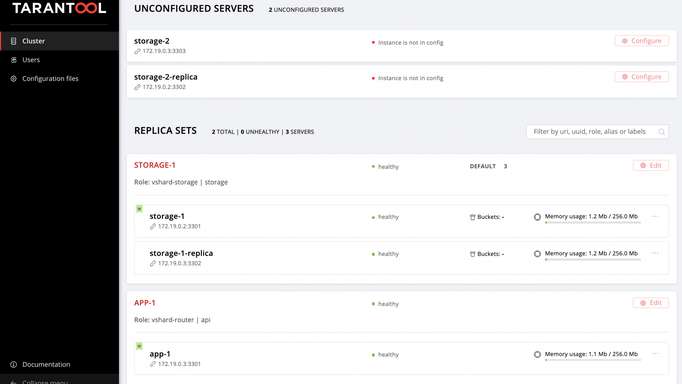Image resolution: width=682 pixels, height=384 pixels.
Task: Click the link icon beside storage-2-replica address
Action: 137,87
